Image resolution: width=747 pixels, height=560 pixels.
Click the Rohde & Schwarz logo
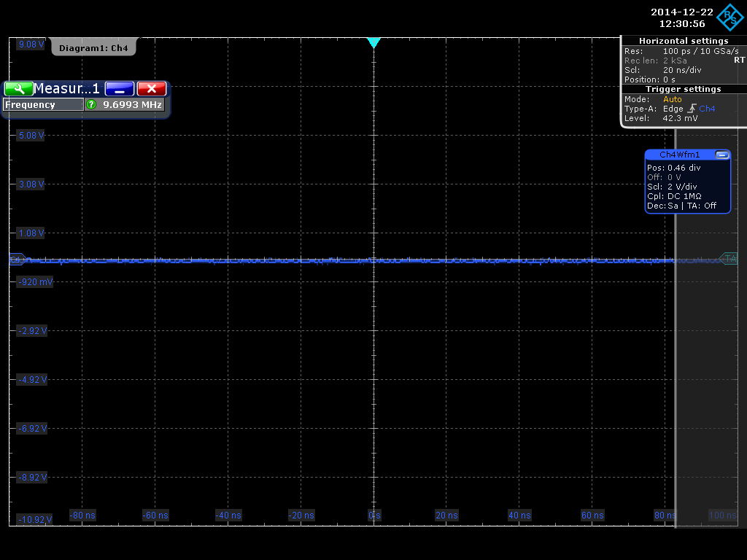(x=731, y=17)
